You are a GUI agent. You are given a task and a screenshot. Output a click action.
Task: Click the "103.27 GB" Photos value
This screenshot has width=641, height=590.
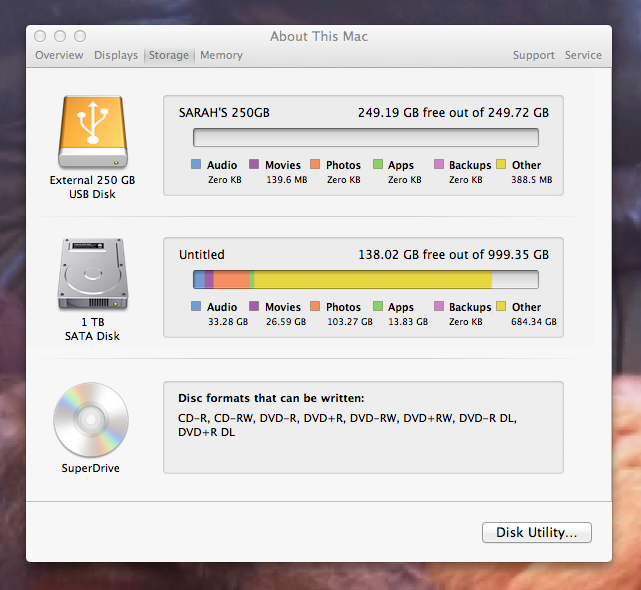coord(350,322)
